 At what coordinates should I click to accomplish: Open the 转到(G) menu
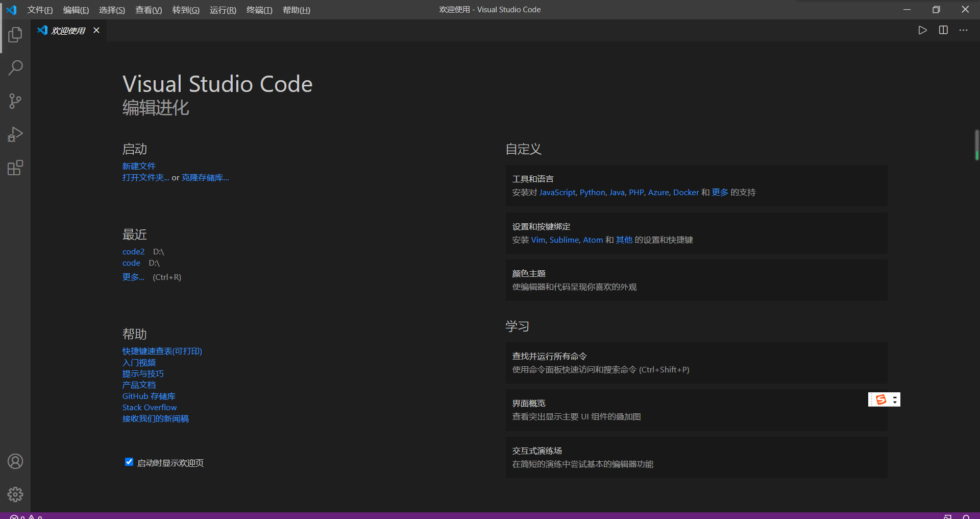(x=186, y=10)
